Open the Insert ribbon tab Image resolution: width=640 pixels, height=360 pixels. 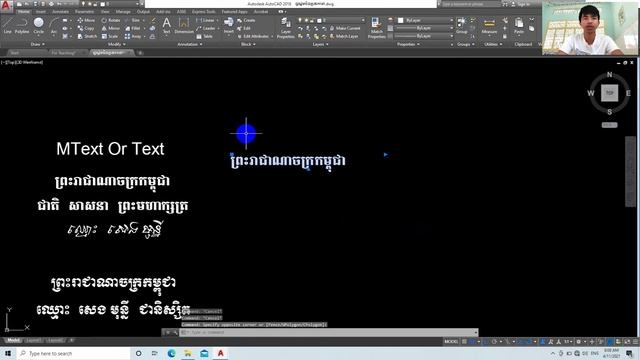coord(41,11)
